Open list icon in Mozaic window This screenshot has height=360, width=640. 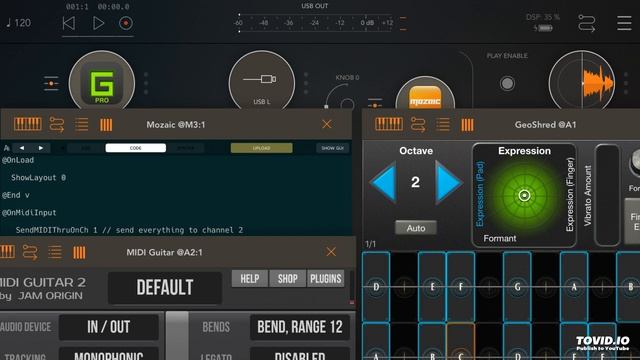coord(82,124)
